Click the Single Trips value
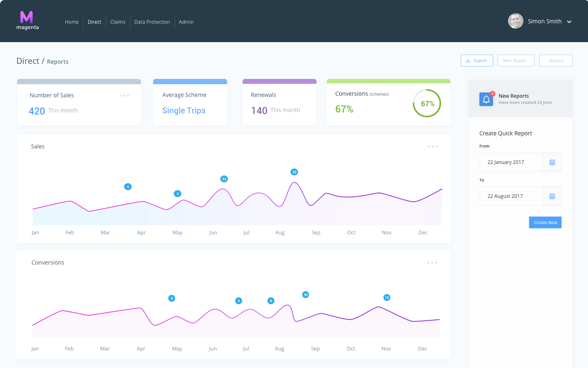588x368 pixels. pos(184,110)
